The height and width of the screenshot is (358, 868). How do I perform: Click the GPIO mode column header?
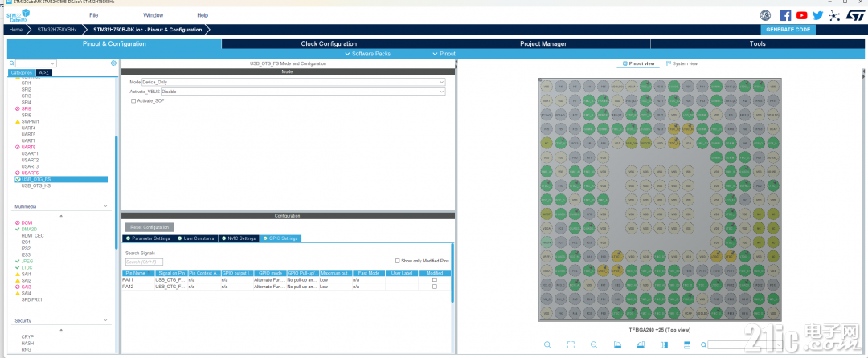[x=269, y=273]
